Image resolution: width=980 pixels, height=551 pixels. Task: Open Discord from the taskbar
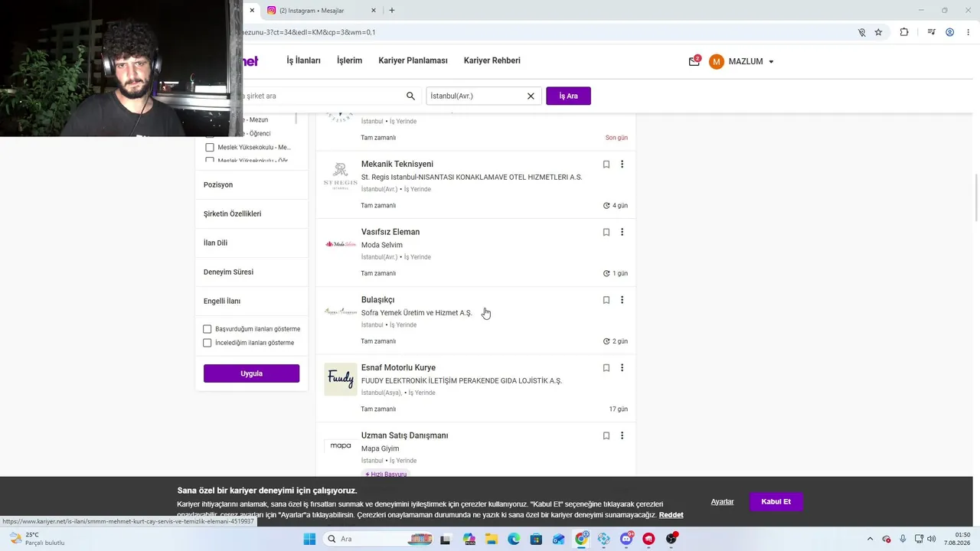pos(626,539)
